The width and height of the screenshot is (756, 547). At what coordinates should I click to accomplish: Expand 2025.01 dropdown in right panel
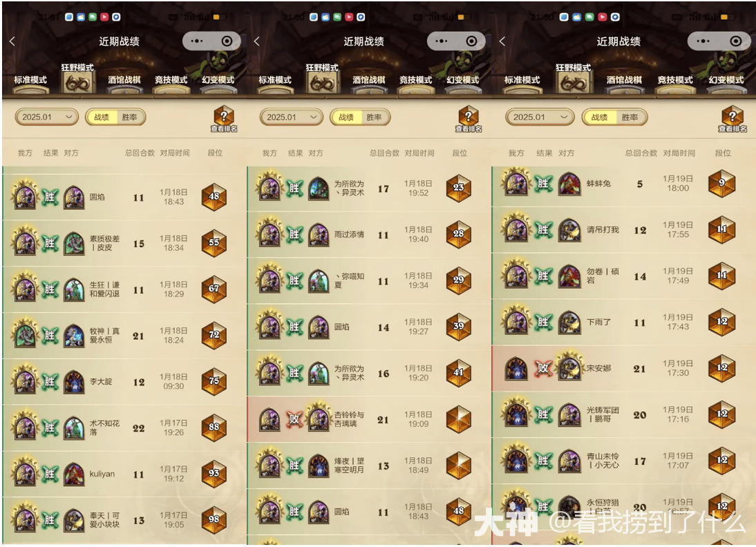click(x=540, y=117)
